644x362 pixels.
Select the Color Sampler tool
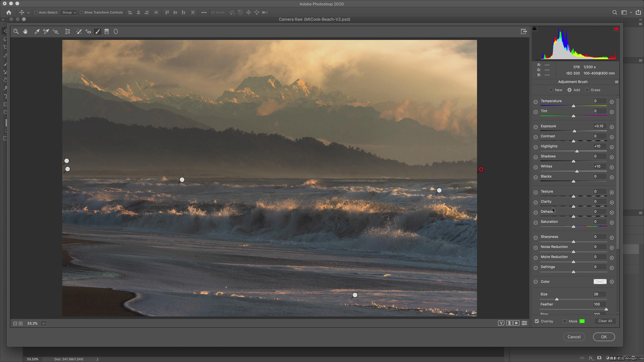pos(46,31)
